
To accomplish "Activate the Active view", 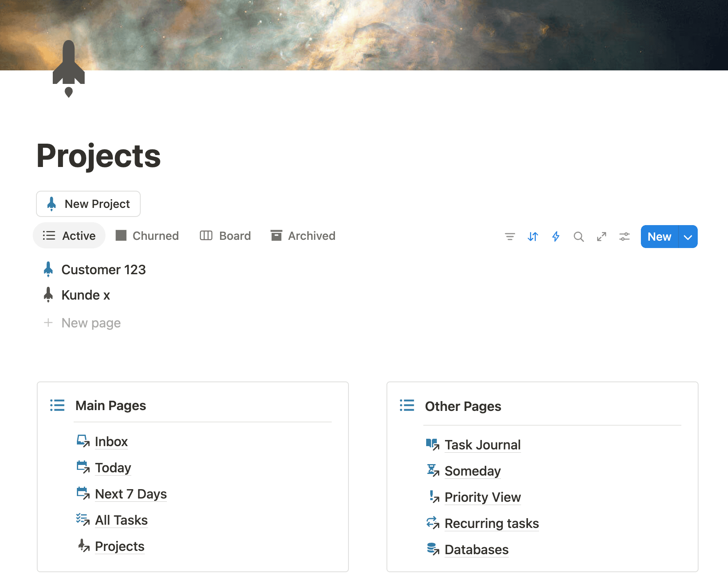I will (79, 235).
